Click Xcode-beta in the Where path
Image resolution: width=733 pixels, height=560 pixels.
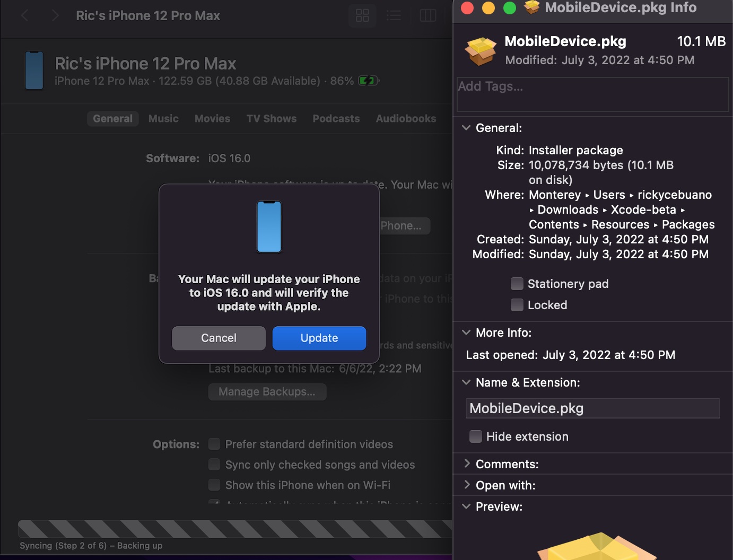point(643,209)
